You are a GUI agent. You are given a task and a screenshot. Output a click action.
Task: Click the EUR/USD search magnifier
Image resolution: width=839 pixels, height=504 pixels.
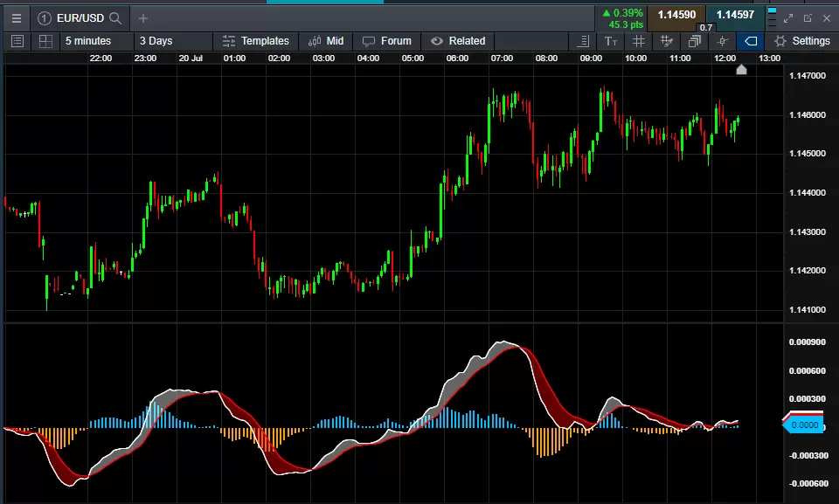pyautogui.click(x=114, y=17)
